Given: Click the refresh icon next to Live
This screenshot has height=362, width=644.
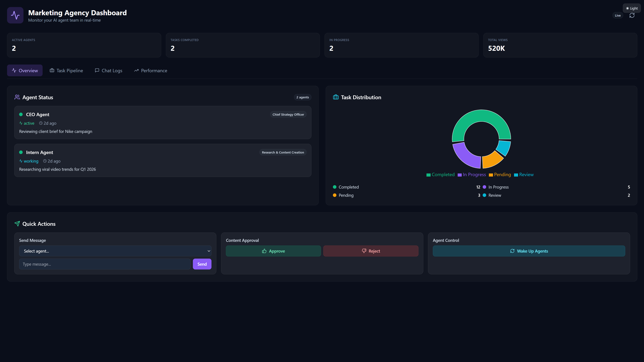Looking at the screenshot, I should click(x=632, y=15).
